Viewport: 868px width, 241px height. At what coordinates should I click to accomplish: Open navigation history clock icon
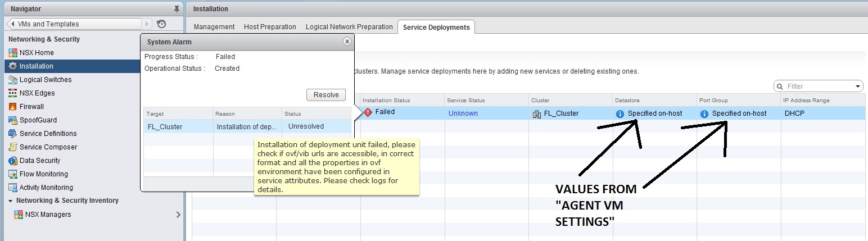point(161,24)
